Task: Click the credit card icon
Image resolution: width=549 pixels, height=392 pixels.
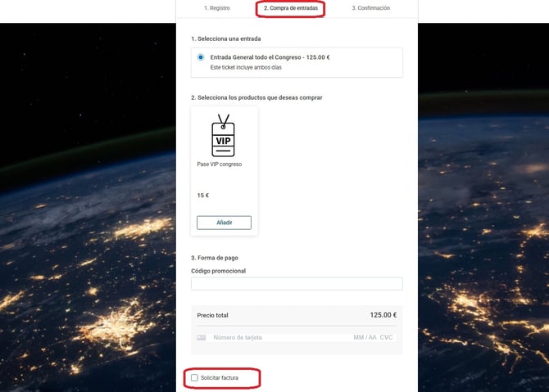Action: pos(202,337)
